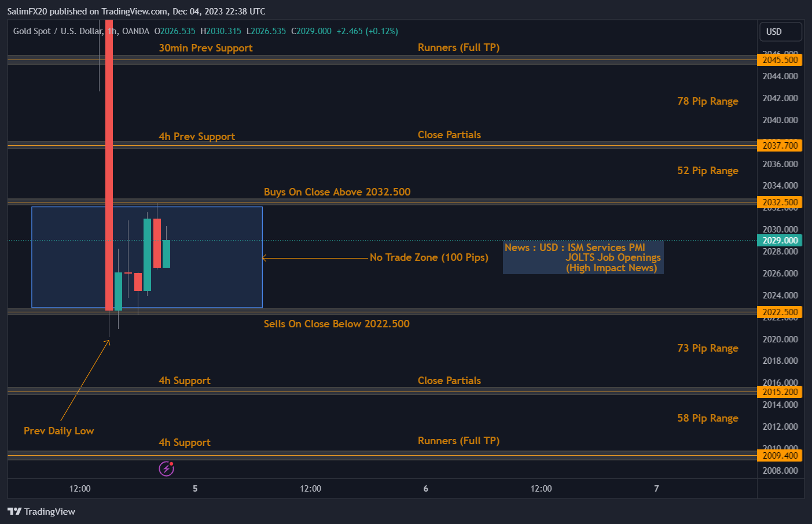Click the SalimFX20 username

tap(27, 11)
